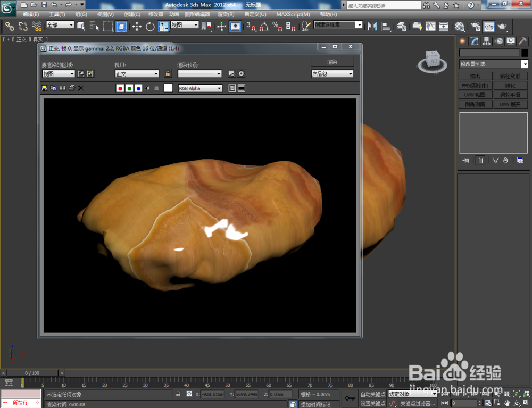Open the 要渲染的区域 视图 dropdown

click(x=59, y=74)
